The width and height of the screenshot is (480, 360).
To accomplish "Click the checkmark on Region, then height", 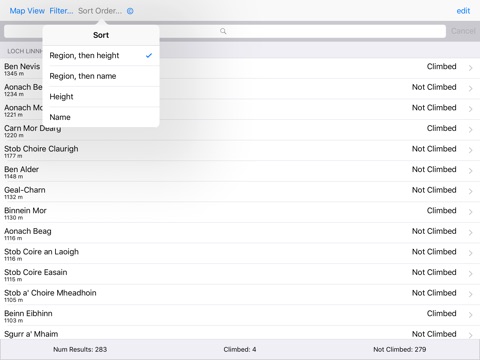I will coord(149,55).
